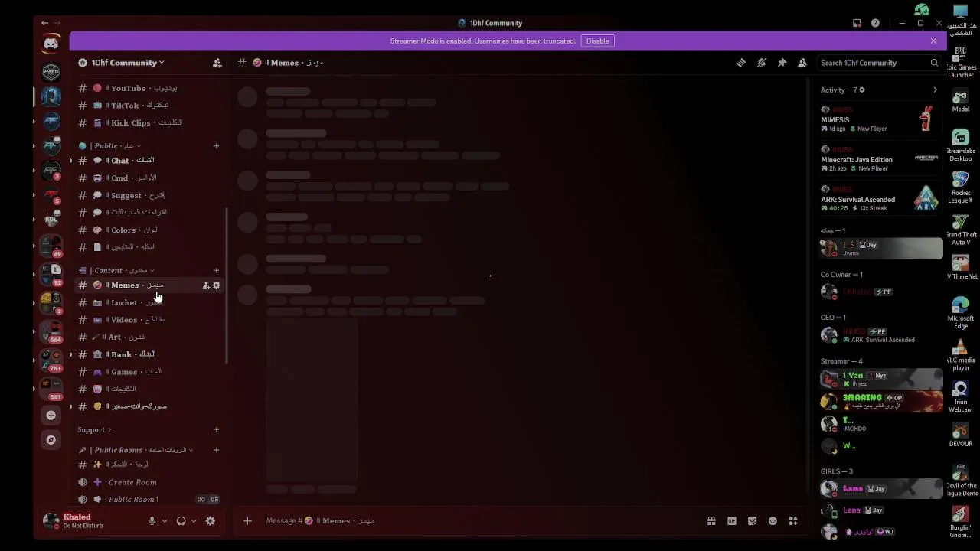Click the back arrow in title bar
The image size is (980, 551).
tap(44, 23)
